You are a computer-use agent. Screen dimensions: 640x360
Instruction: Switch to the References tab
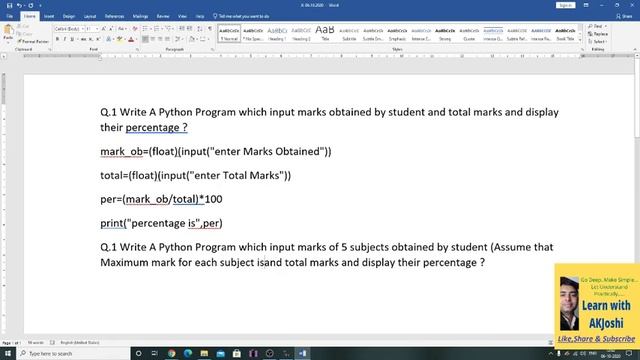coord(114,16)
